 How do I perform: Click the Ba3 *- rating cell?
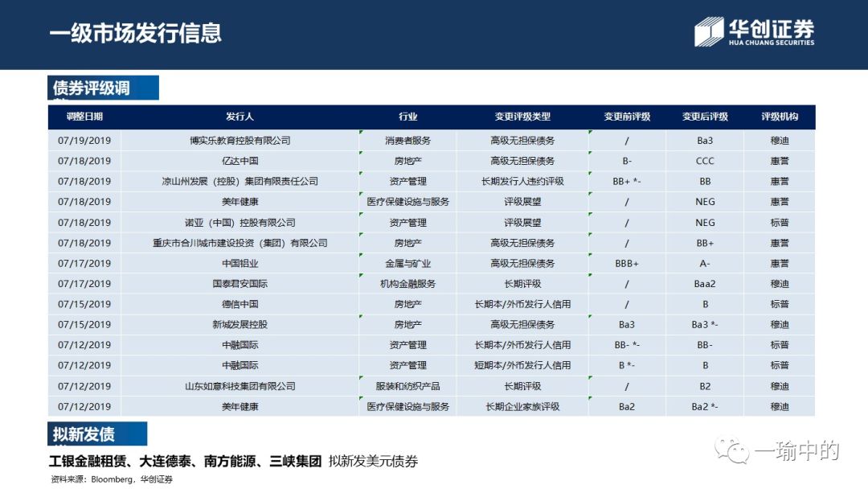click(705, 324)
